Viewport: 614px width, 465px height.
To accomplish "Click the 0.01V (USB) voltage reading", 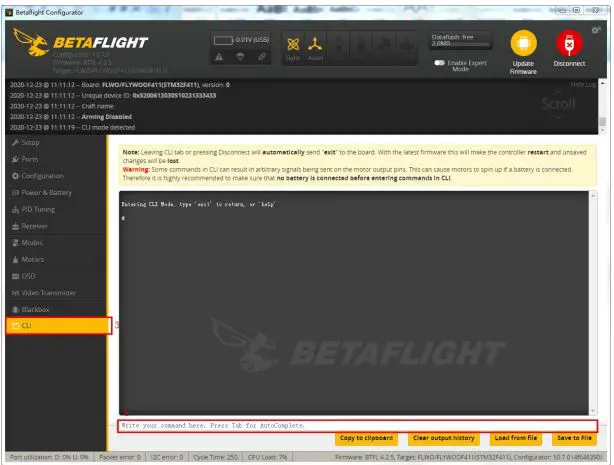I will 253,40.
